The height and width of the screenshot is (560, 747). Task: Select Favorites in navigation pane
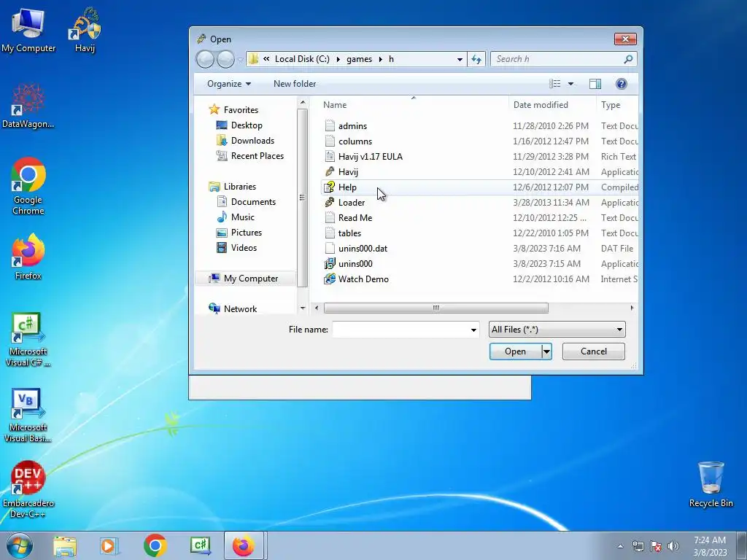[x=233, y=110]
